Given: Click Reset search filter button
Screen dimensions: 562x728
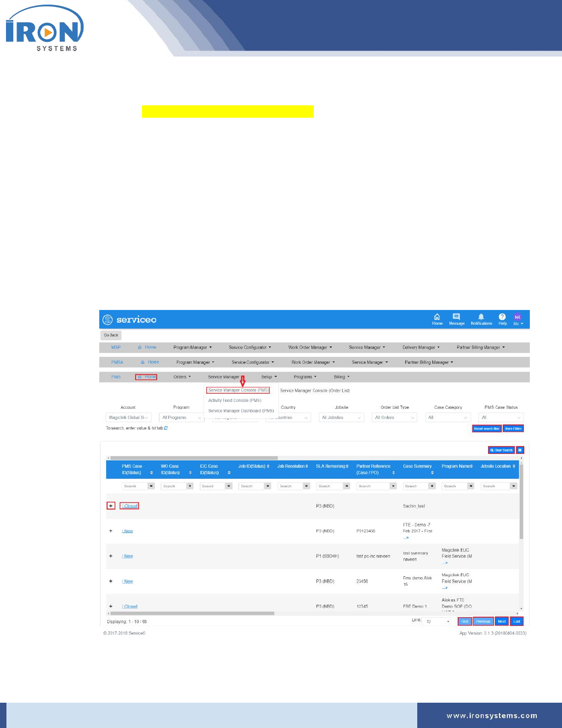Looking at the screenshot, I should [x=487, y=429].
